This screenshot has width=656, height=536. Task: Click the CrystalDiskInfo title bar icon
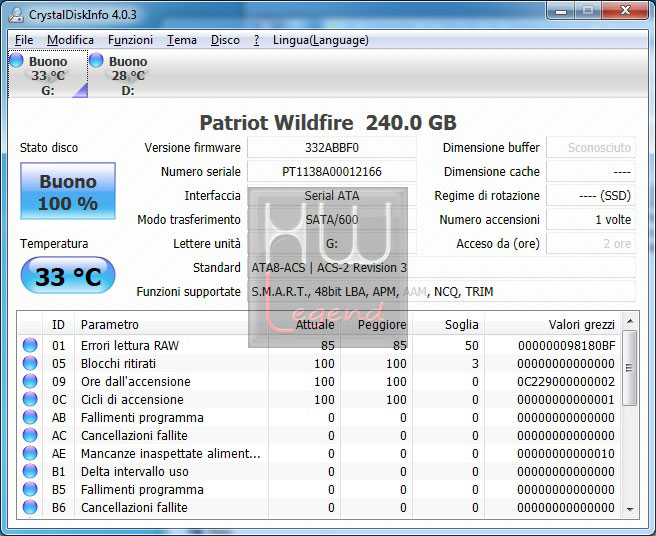tap(16, 15)
